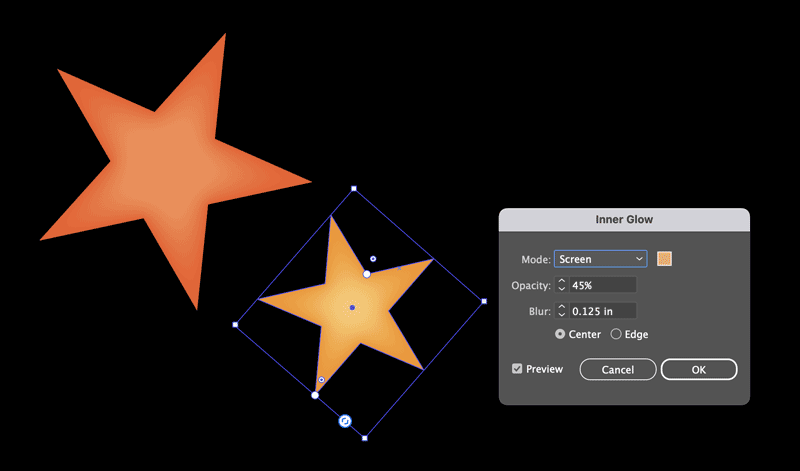Click the Inner Glow dialog title bar
The width and height of the screenshot is (800, 471).
pos(624,219)
